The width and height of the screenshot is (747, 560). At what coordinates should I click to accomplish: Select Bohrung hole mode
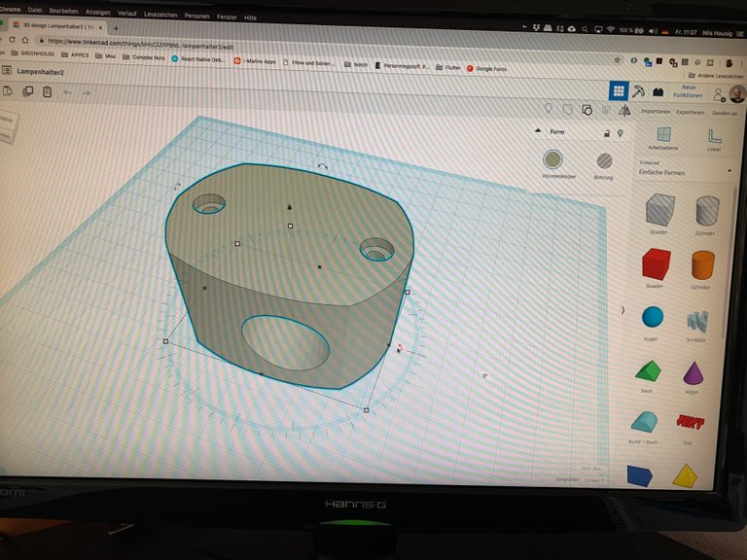[604, 160]
